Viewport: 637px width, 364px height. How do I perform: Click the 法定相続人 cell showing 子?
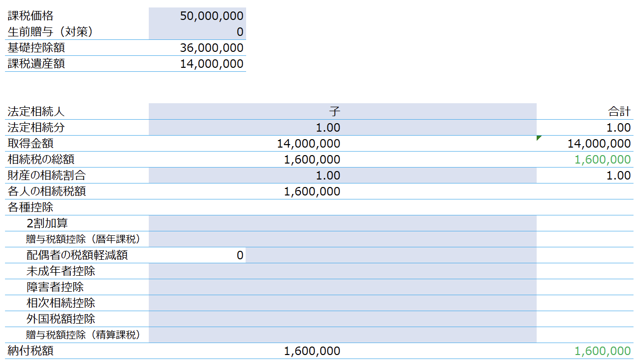coord(342,112)
